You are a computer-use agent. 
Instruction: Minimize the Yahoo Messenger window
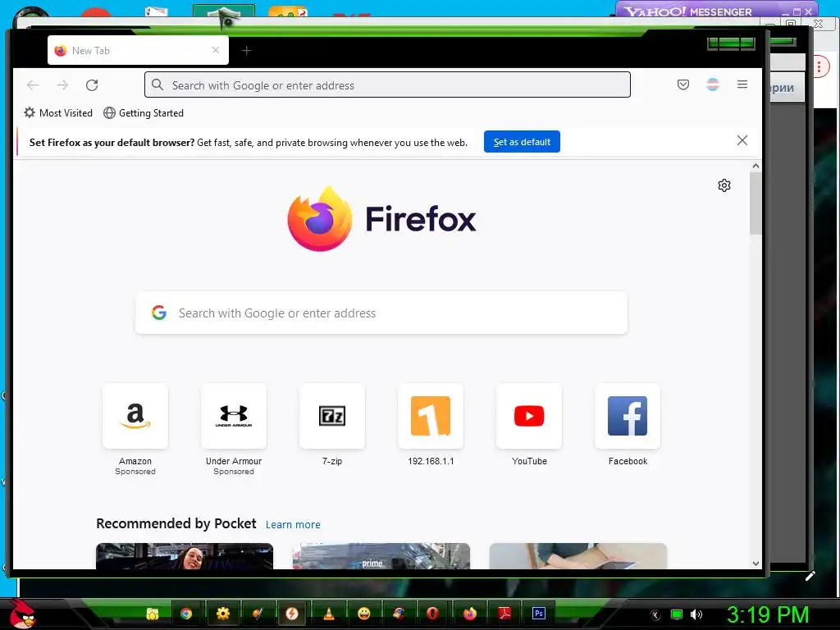point(785,11)
